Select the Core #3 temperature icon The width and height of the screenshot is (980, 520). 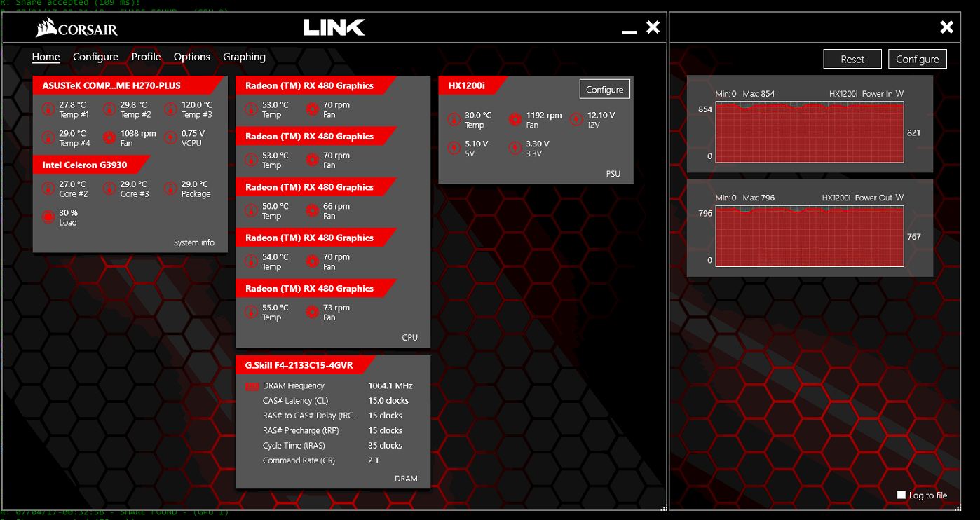[x=109, y=189]
